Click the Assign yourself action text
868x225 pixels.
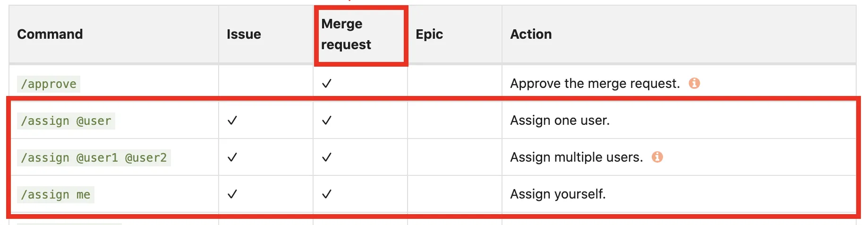[558, 194]
